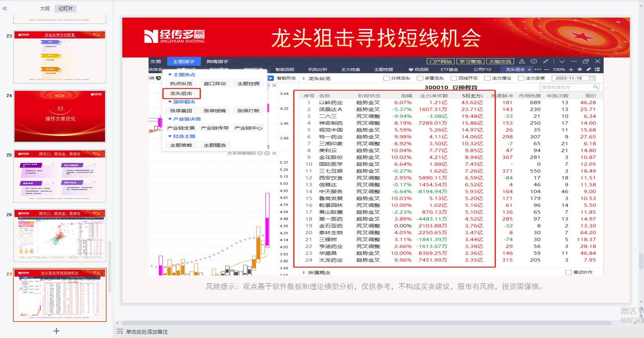Screen dimensions: 644x338
Task: Switch to the 大纲 outline tab
Action: (x=45, y=8)
